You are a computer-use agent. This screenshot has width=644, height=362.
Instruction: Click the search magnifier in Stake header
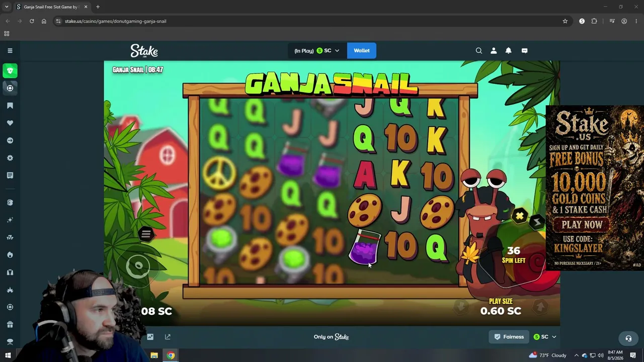coord(479,50)
